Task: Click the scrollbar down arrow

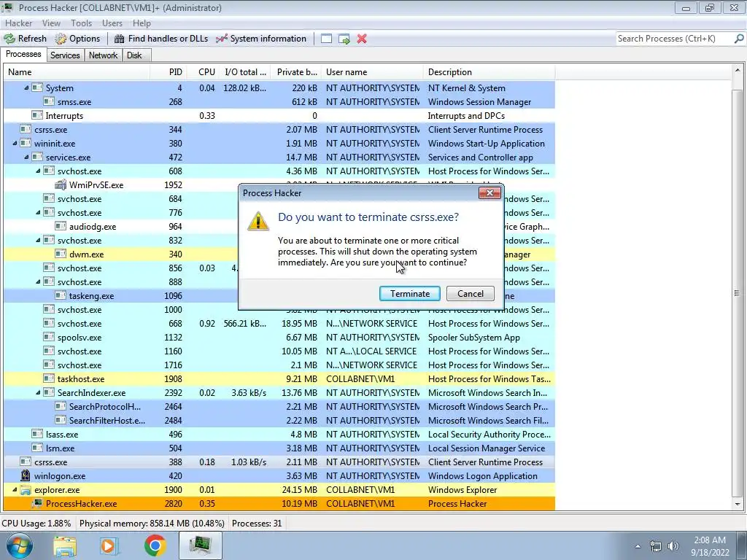Action: 738,504
